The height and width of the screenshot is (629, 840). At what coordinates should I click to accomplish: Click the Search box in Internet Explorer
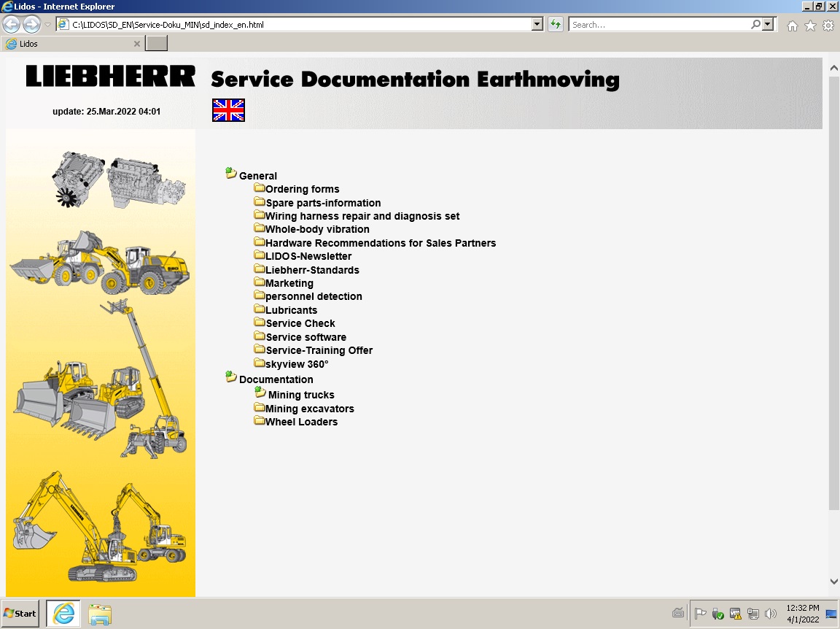click(x=659, y=25)
